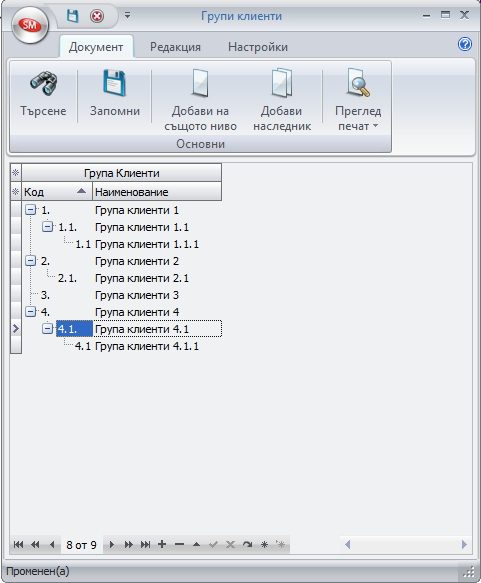Open quick access toolbar customize arrow
Viewport: 481px width, 583px height.
pos(127,15)
